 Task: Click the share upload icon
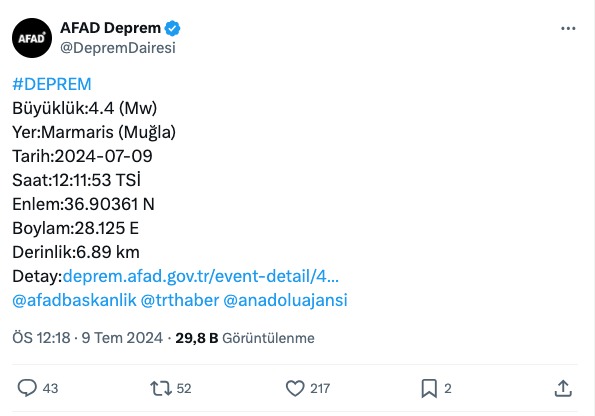tap(563, 388)
